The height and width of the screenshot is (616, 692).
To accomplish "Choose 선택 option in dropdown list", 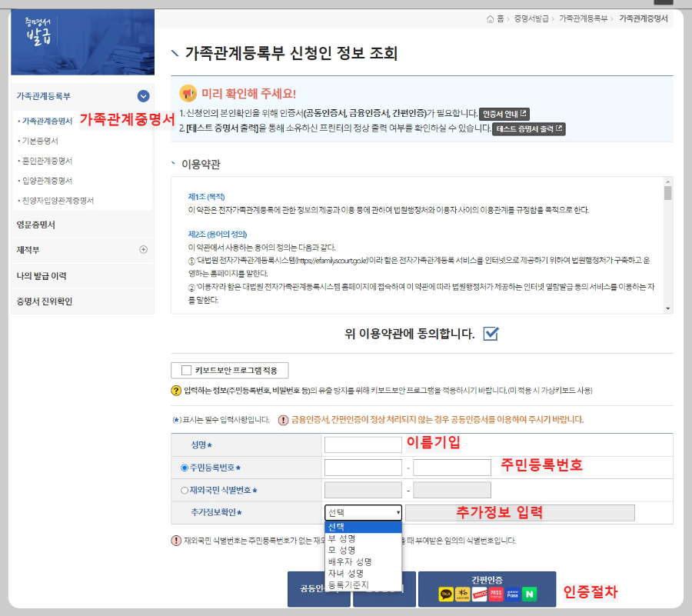I will tap(363, 527).
